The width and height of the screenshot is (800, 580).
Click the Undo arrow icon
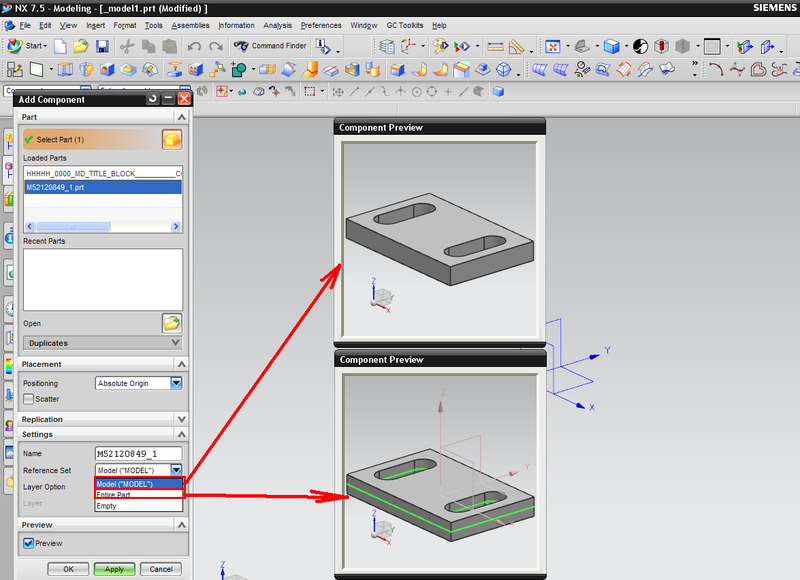[x=193, y=46]
